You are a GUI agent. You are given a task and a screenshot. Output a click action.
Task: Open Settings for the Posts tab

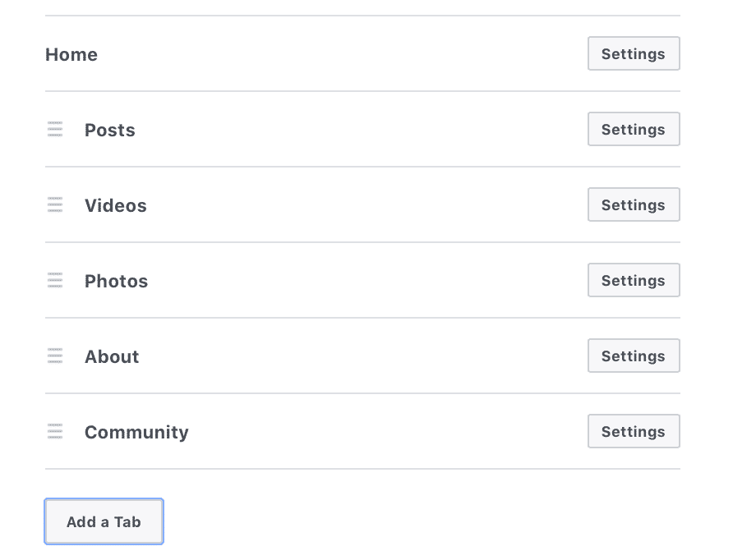633,130
